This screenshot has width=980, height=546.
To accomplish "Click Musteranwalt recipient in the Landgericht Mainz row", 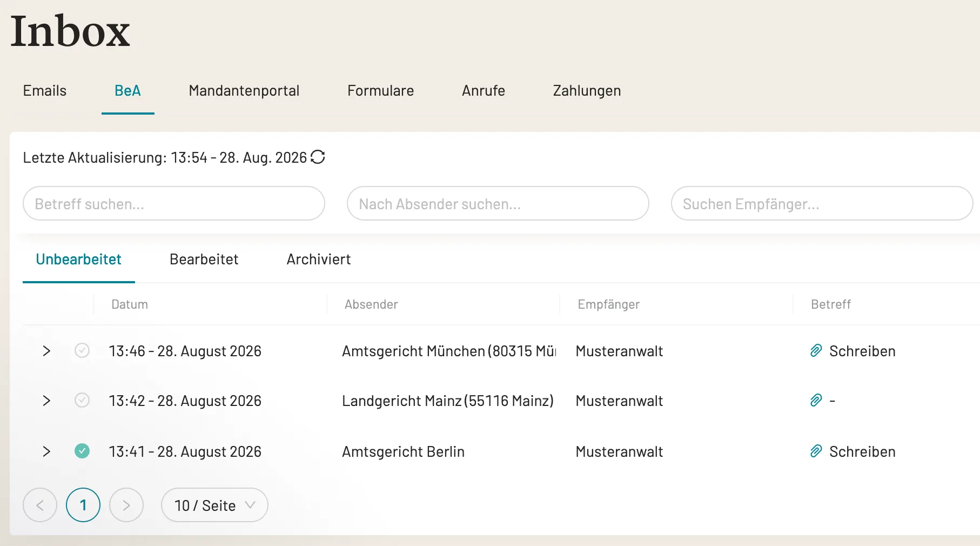I will pyautogui.click(x=619, y=401).
